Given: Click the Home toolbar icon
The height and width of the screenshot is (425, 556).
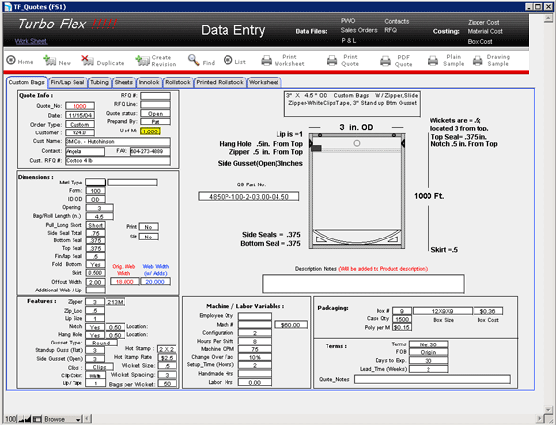Looking at the screenshot, I should click(11, 60).
